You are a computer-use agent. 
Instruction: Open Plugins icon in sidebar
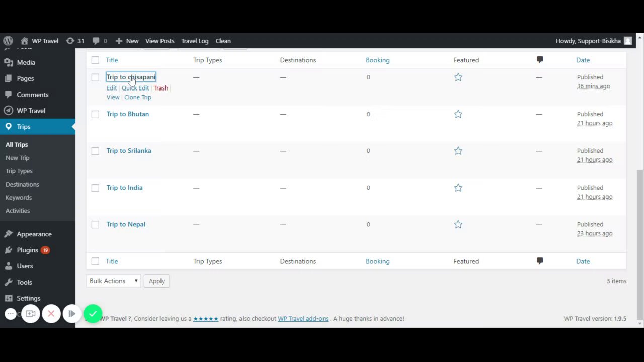[x=8, y=250]
